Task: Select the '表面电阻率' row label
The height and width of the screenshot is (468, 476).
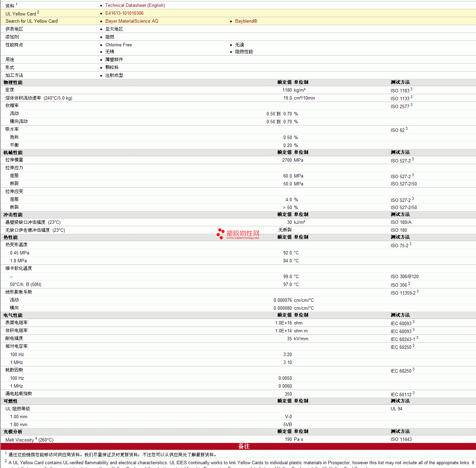Action: click(16, 323)
